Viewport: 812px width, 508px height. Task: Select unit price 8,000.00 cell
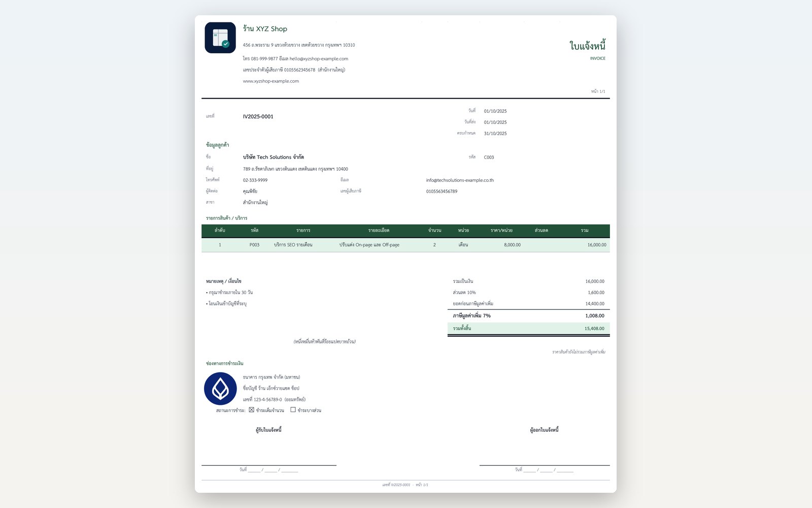tap(512, 245)
